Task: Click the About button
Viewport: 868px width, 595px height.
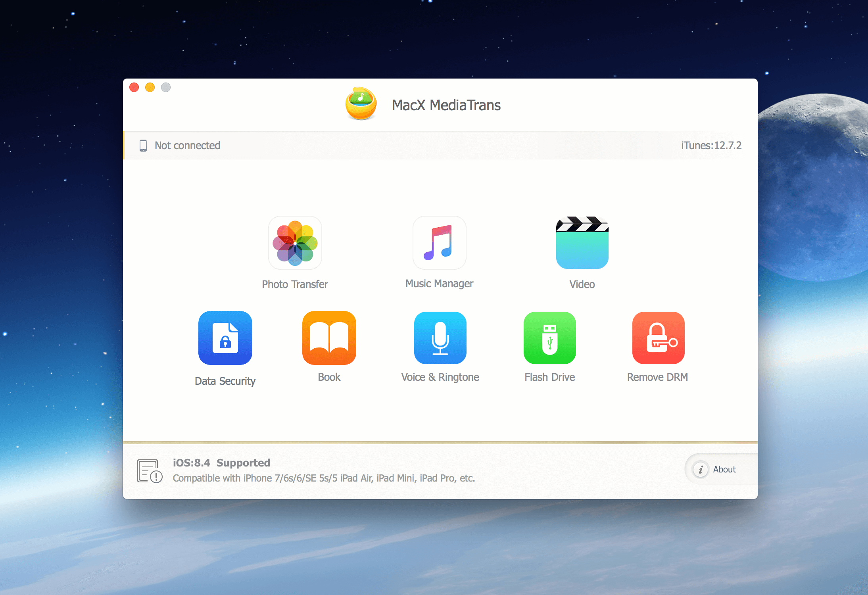Action: click(721, 469)
